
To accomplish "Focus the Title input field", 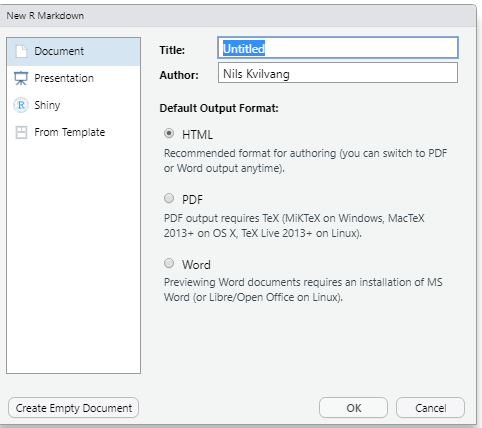I will 338,48.
